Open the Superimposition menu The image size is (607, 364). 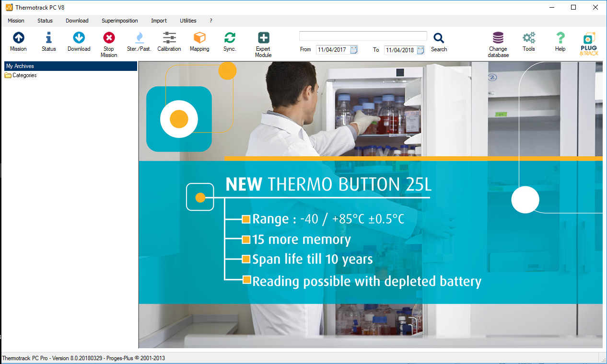[120, 21]
